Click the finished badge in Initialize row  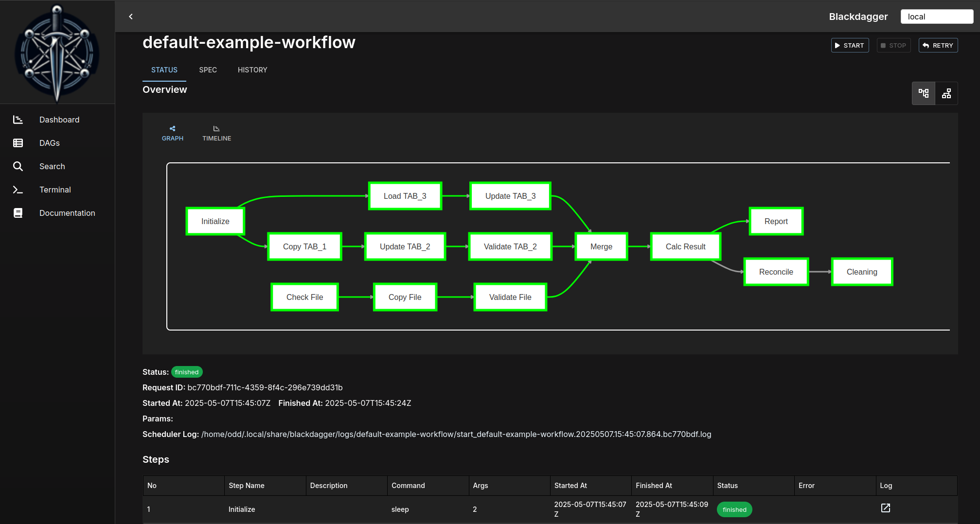pyautogui.click(x=734, y=509)
